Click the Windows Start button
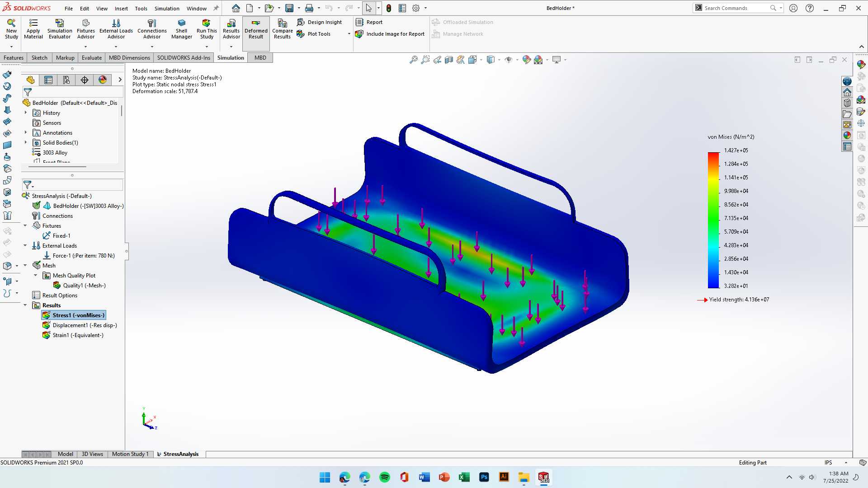 [x=325, y=477]
